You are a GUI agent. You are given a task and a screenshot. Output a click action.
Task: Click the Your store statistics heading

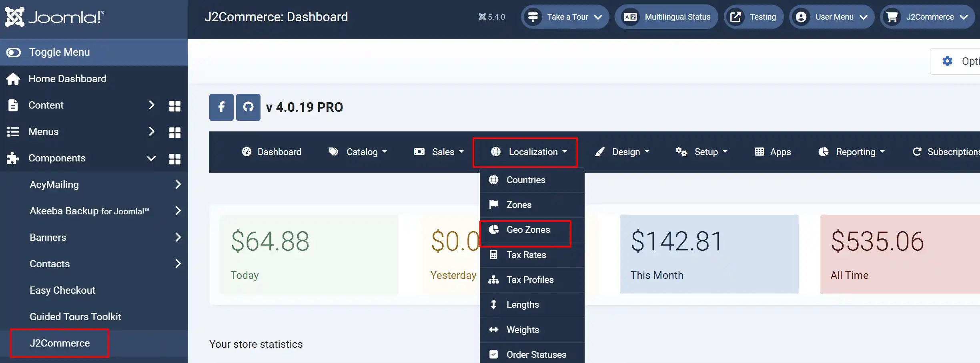(x=256, y=344)
